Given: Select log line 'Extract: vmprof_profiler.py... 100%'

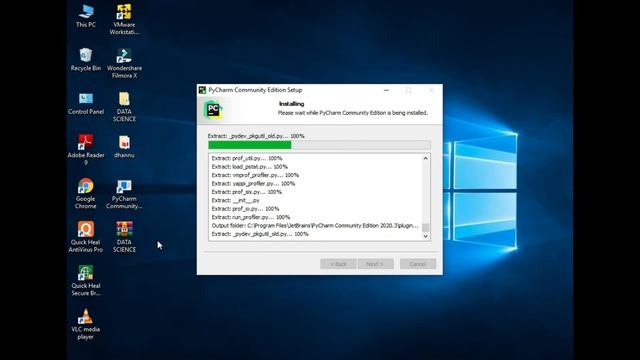Looking at the screenshot, I should click(x=255, y=175).
